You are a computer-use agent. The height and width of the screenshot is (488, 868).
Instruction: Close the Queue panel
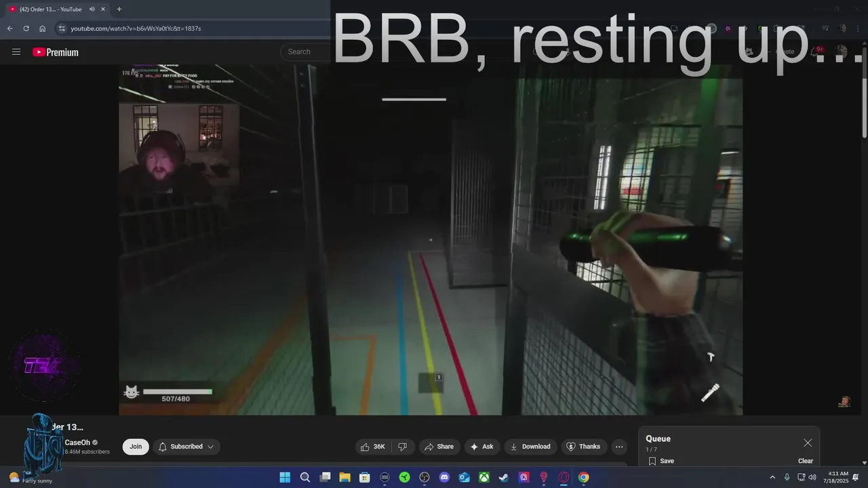click(808, 443)
